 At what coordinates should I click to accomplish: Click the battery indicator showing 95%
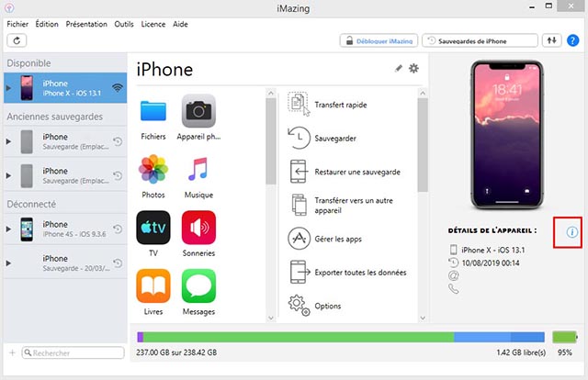[x=565, y=337]
